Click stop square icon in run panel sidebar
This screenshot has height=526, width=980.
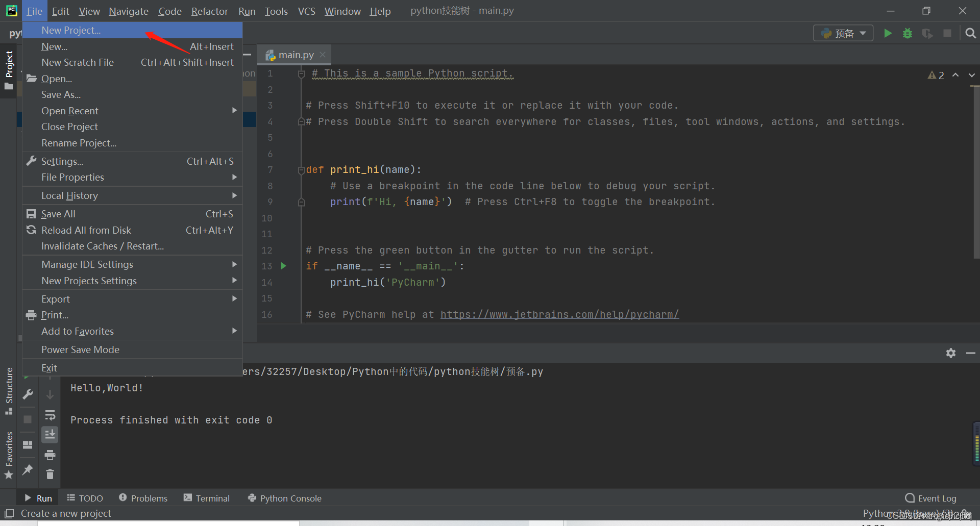click(28, 419)
